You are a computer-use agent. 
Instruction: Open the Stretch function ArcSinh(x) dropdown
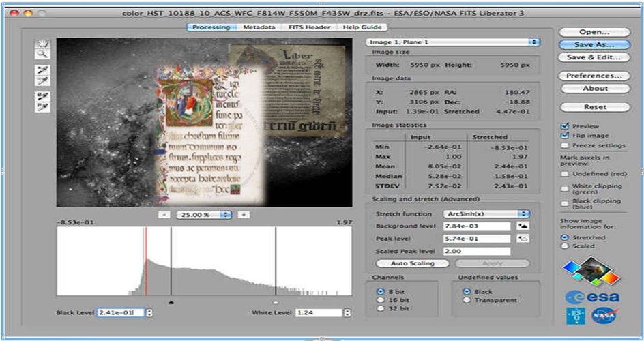coord(486,213)
